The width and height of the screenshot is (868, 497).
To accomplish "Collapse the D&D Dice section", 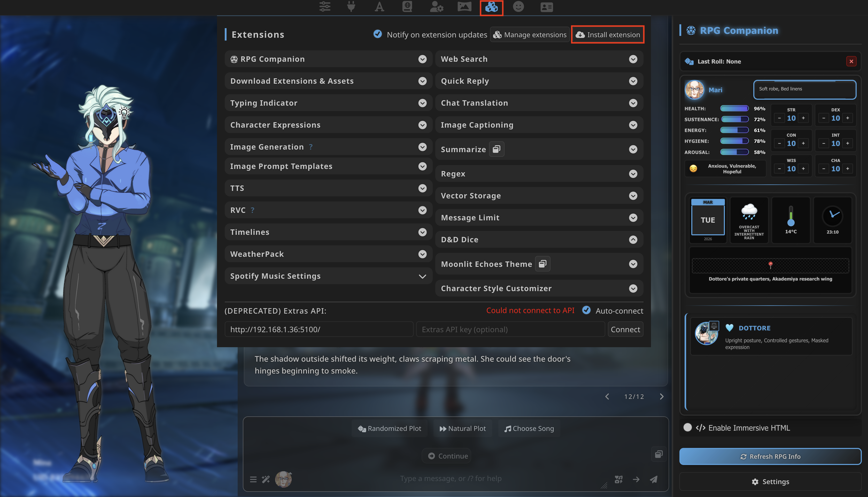I will (633, 240).
